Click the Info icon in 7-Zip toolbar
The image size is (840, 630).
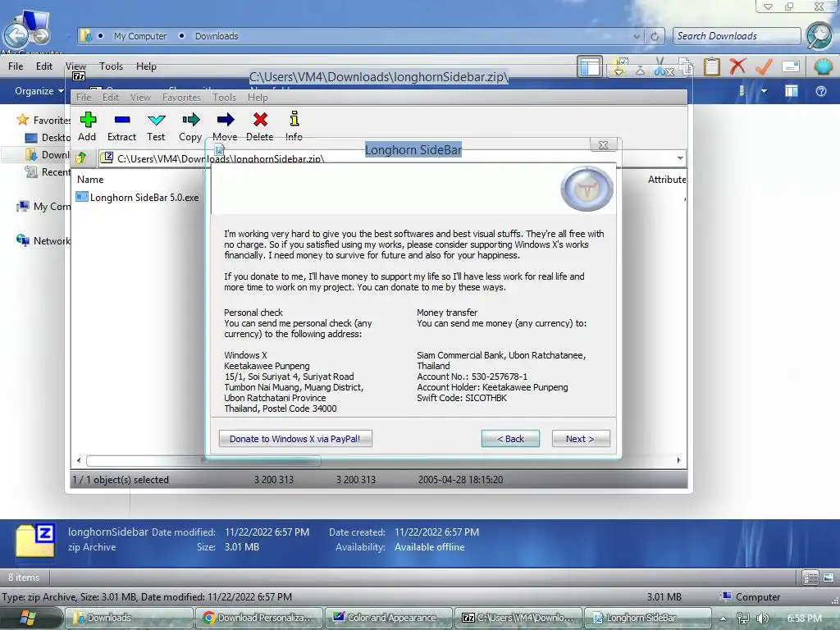pyautogui.click(x=294, y=118)
